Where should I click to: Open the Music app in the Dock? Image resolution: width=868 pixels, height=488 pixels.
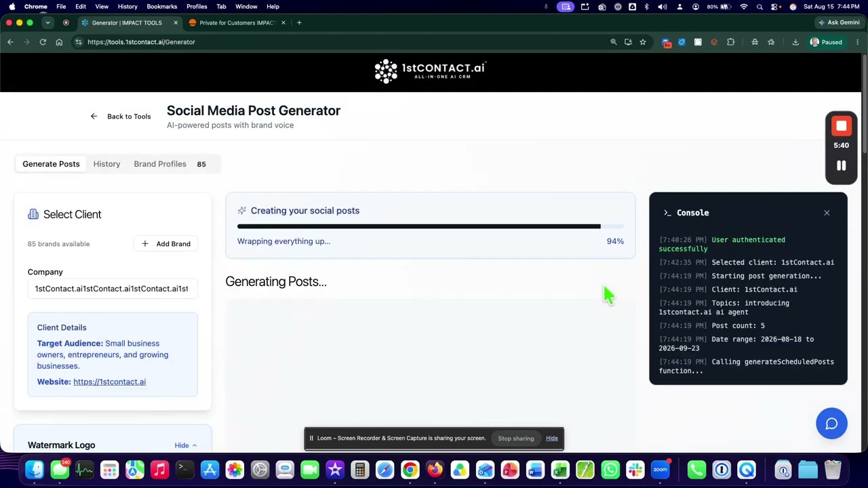coord(159,470)
